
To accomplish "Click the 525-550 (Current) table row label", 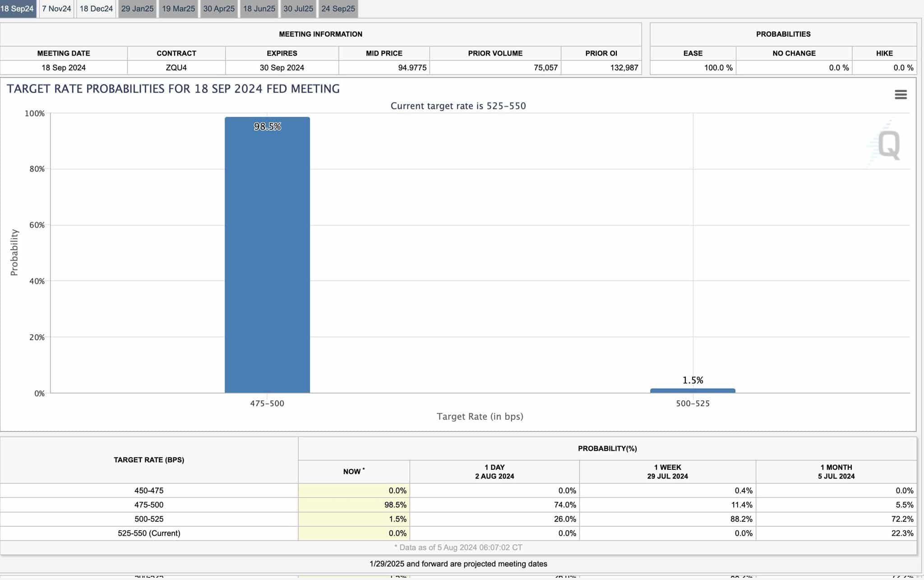I will point(149,533).
